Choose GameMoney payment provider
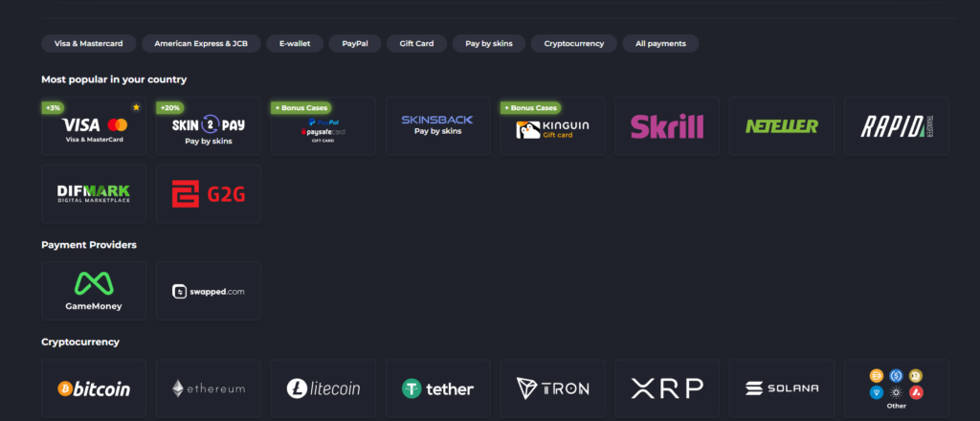The image size is (980, 421). 94,291
